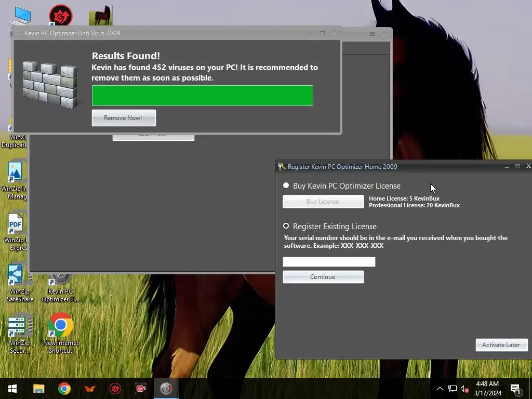Close the Register Kevin PC Optimizer window
This screenshot has width=532, height=399.
coord(528,166)
